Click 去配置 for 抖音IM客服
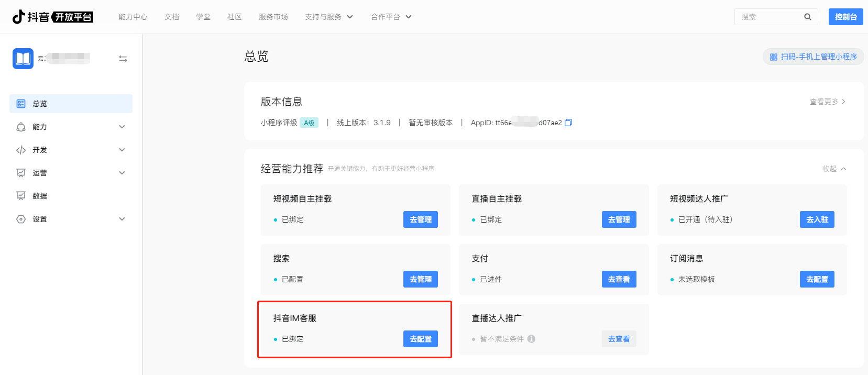868x375 pixels. click(421, 339)
